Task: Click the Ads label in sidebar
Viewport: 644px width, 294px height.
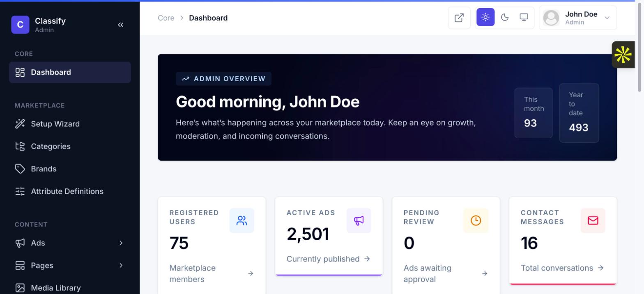Action: [x=38, y=243]
